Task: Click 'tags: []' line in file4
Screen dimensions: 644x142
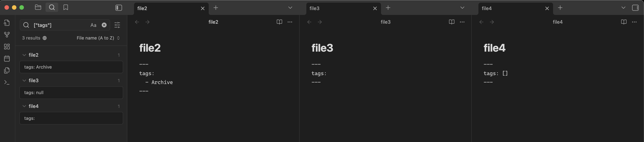Action: tap(496, 73)
